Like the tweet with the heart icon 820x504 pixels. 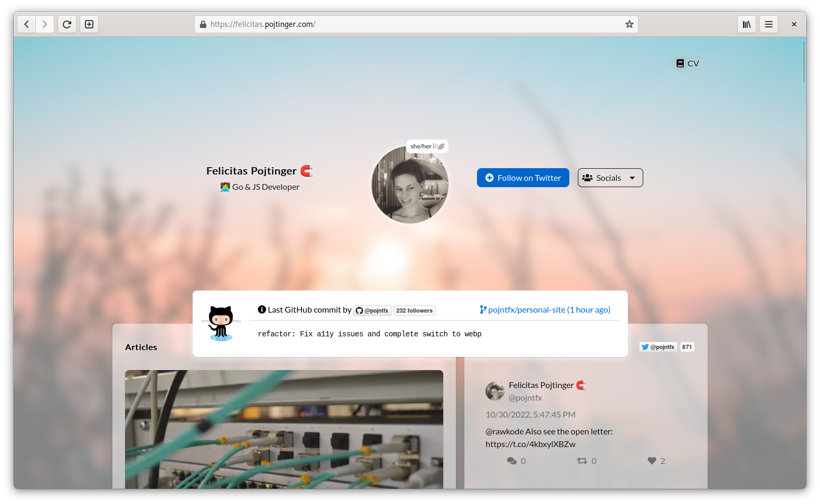tap(652, 461)
